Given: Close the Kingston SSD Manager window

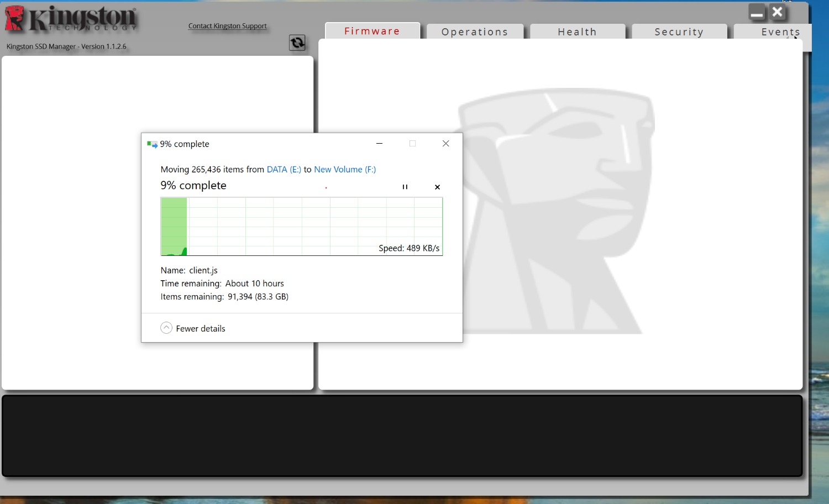Looking at the screenshot, I should [x=778, y=12].
